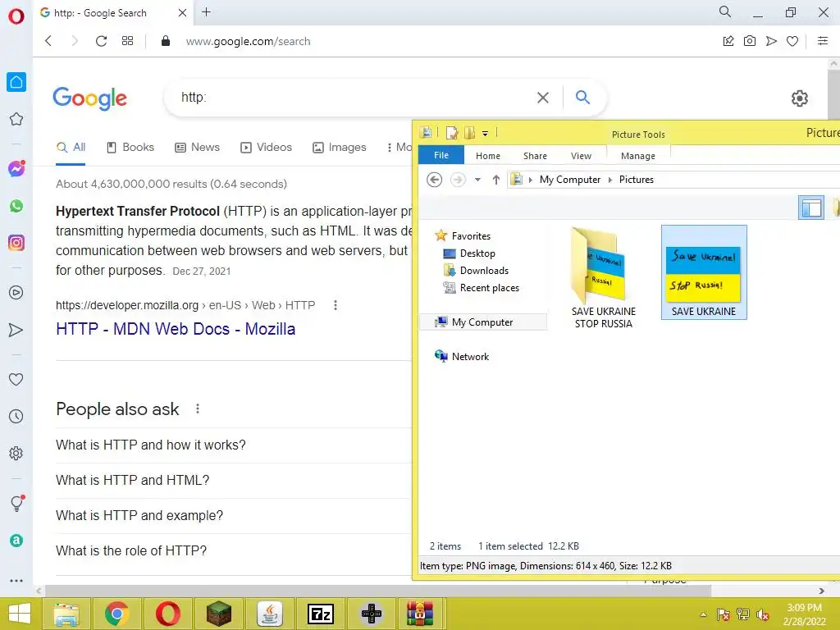Click Google search magnifier button
Image resolution: width=840 pixels, height=630 pixels.
point(582,97)
